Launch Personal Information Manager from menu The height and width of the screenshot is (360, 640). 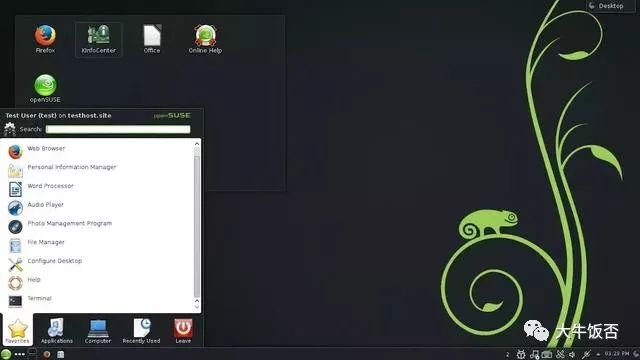click(x=98, y=170)
